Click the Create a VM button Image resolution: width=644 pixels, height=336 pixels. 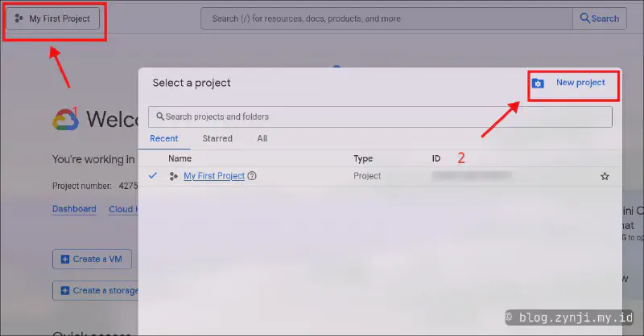pyautogui.click(x=92, y=260)
